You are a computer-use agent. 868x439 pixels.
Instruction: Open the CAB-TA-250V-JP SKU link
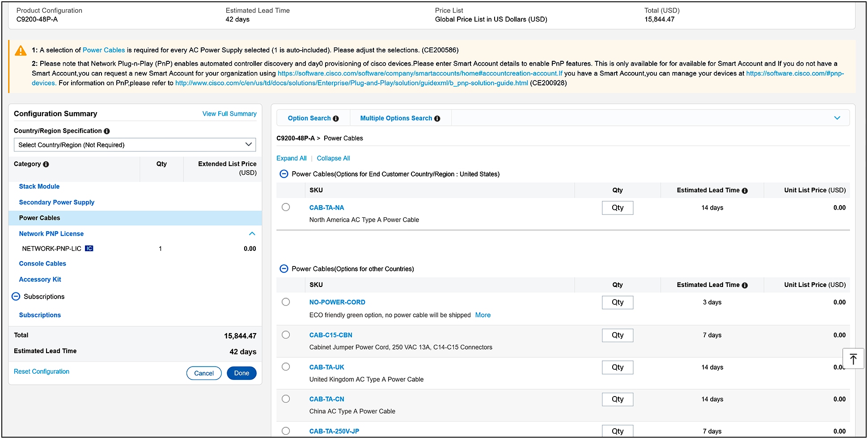[x=334, y=431]
